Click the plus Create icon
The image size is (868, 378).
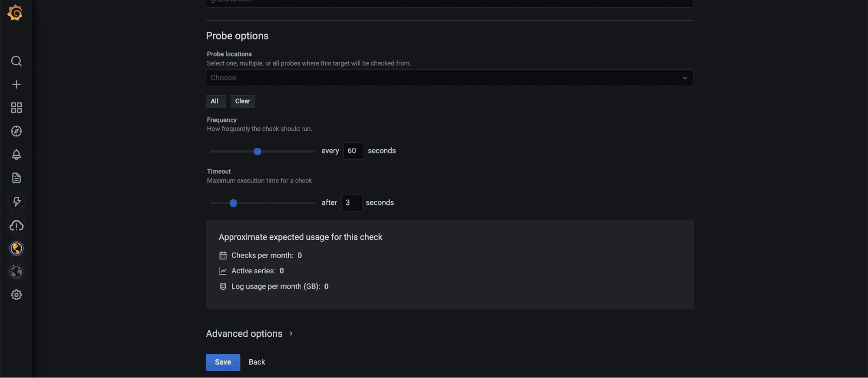[x=17, y=84]
